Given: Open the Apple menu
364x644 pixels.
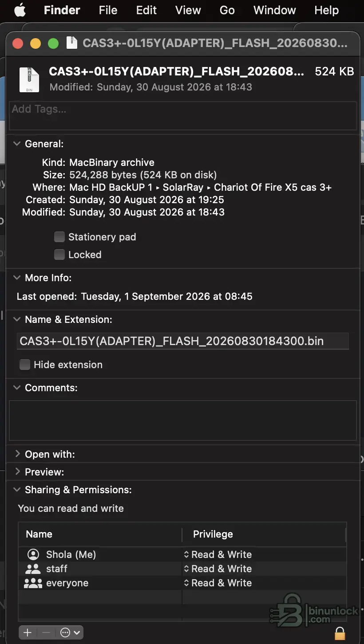Looking at the screenshot, I should [x=20, y=10].
